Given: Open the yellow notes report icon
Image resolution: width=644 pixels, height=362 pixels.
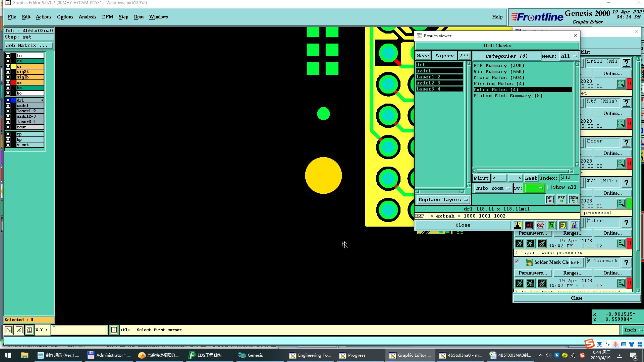Looking at the screenshot, I should tap(563, 225).
